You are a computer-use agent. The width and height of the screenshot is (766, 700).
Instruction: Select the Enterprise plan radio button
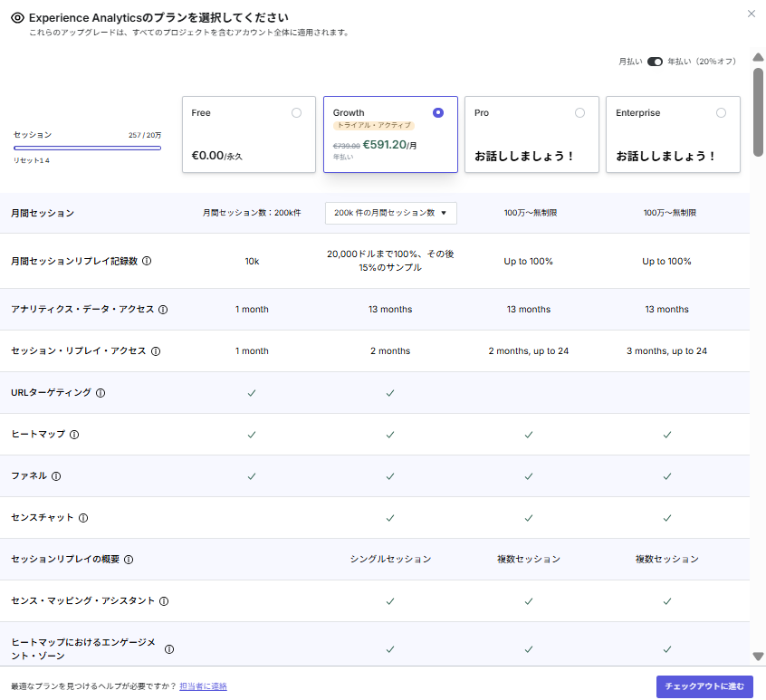721,113
